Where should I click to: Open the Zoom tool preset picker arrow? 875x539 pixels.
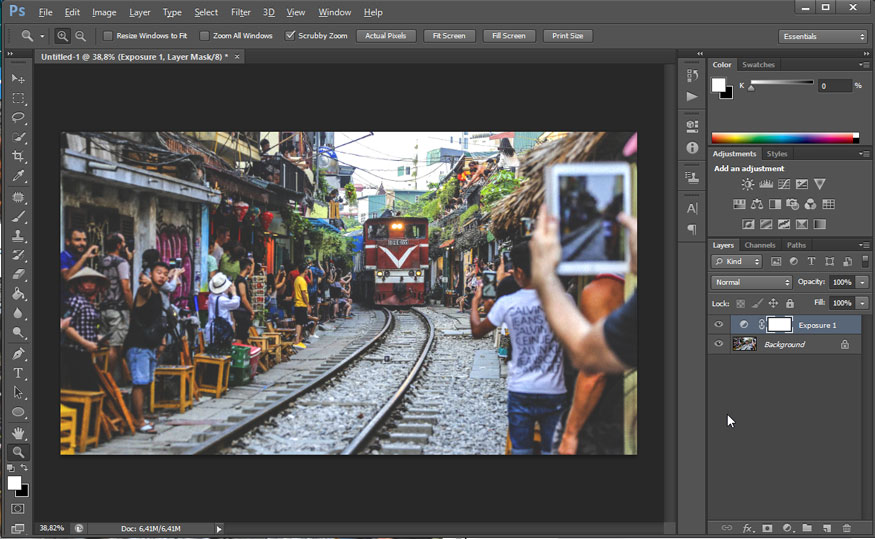click(42, 36)
